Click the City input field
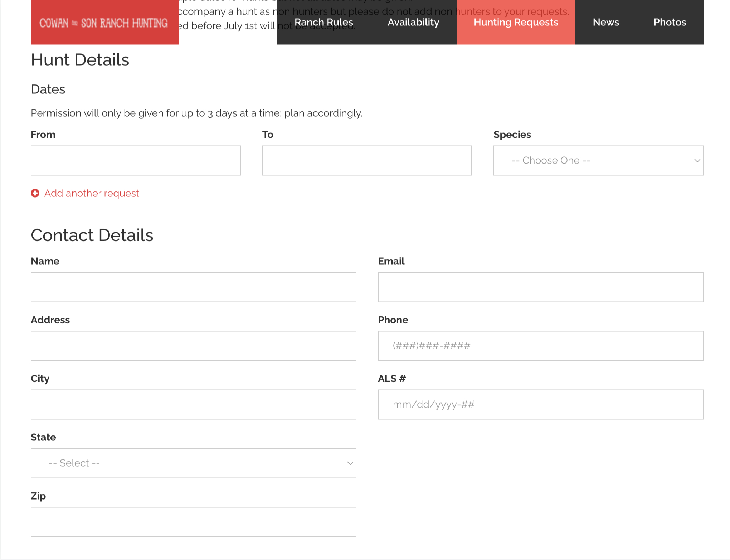 click(193, 404)
